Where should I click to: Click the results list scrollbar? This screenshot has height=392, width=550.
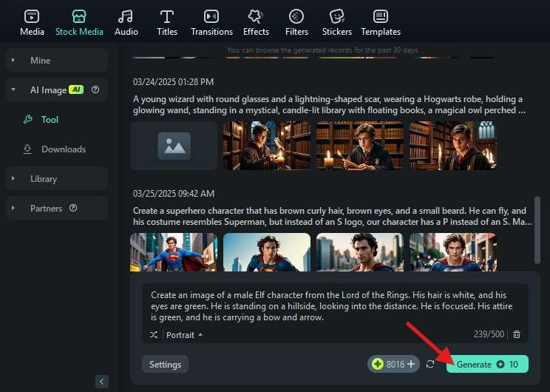coord(537,230)
